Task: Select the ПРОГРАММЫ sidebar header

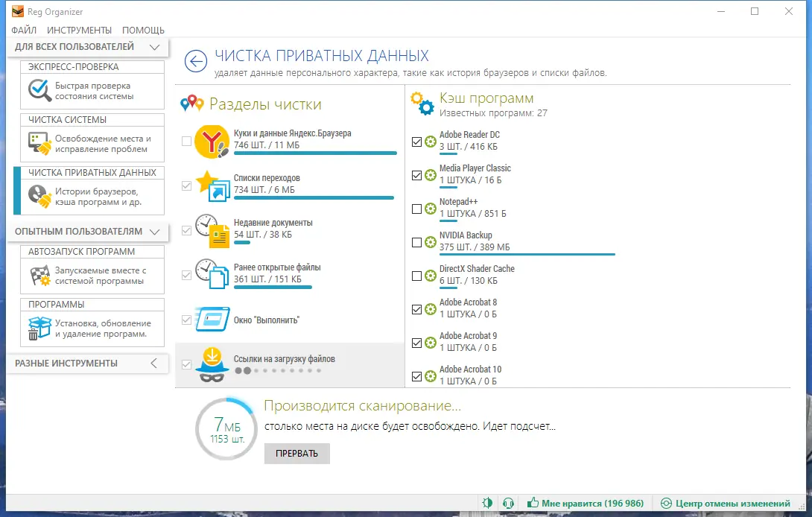Action: click(92, 305)
